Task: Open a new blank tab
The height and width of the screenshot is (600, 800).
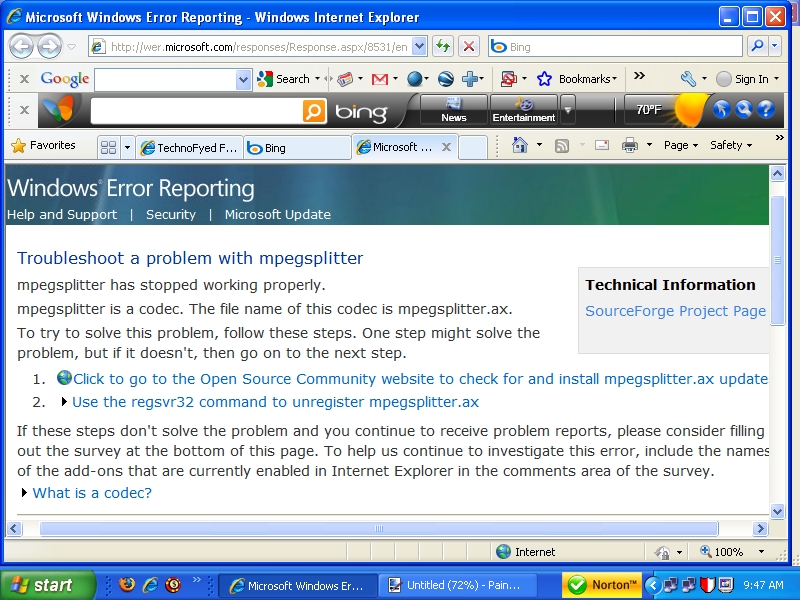Action: (472, 148)
